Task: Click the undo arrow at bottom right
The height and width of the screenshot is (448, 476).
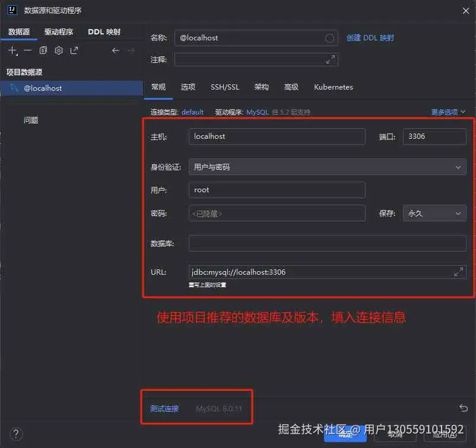Action: 464,408
